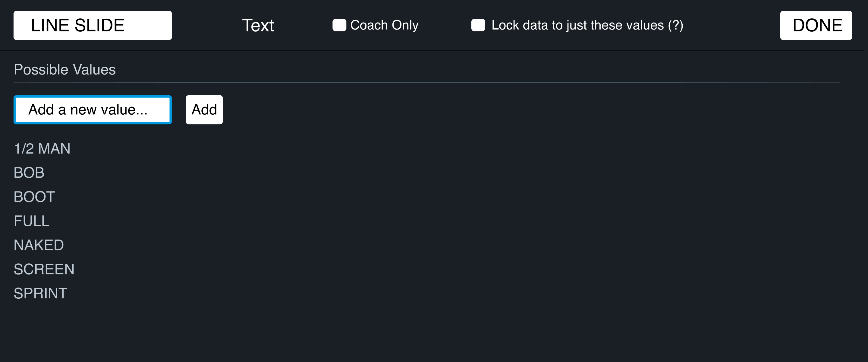Click the Coach Only label text

[x=384, y=25]
